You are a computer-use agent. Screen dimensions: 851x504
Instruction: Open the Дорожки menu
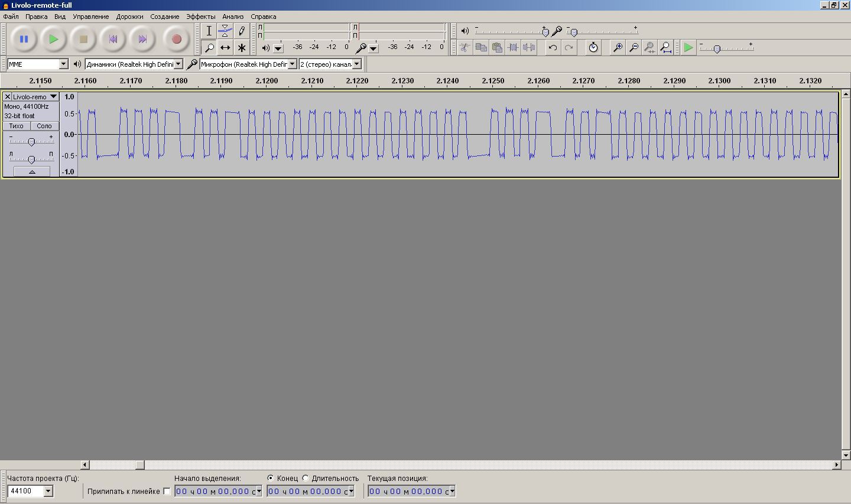[130, 17]
